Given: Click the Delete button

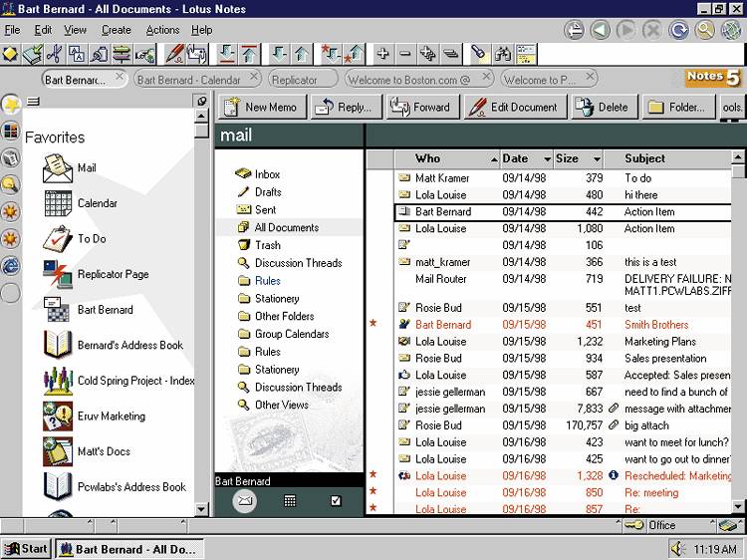Looking at the screenshot, I should pyautogui.click(x=604, y=108).
